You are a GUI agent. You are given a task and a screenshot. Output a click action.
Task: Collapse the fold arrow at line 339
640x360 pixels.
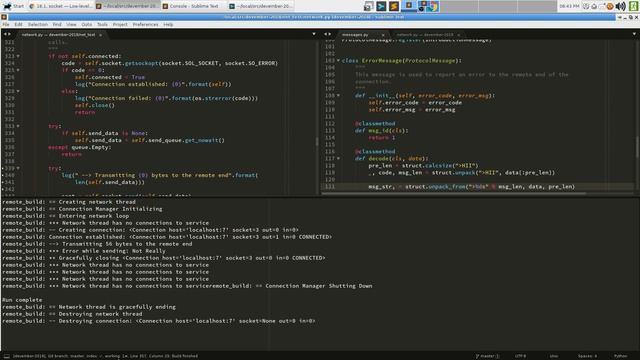click(x=18, y=168)
